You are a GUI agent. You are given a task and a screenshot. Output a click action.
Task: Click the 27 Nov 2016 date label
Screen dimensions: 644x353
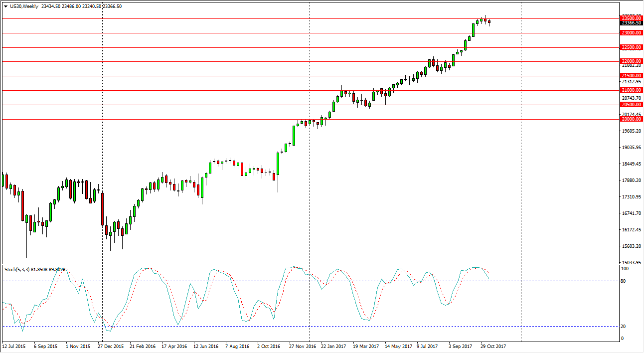302,346
